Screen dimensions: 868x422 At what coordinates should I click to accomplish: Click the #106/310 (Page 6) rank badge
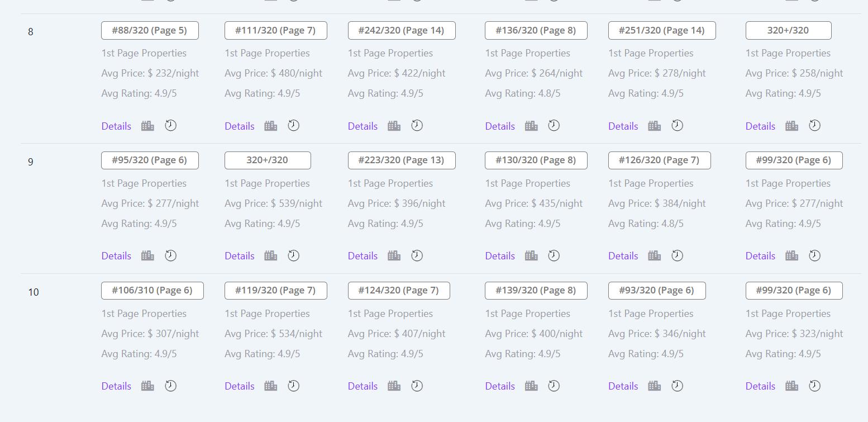click(152, 291)
